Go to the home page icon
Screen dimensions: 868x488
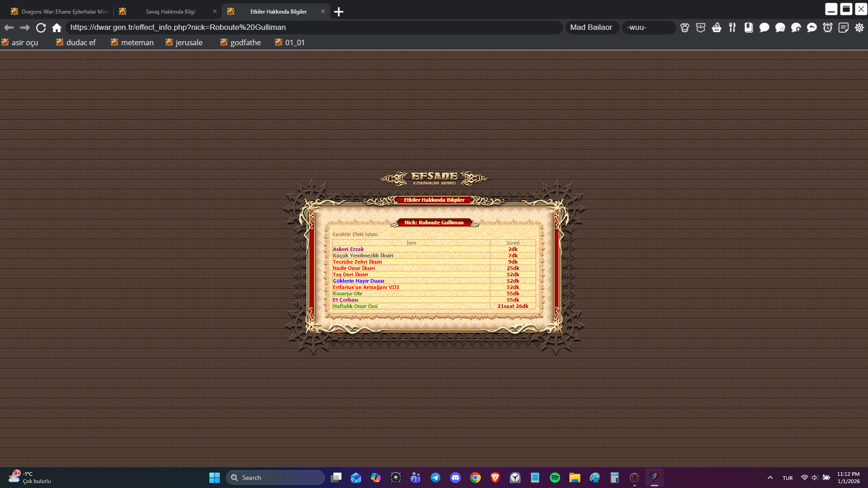pos(57,28)
